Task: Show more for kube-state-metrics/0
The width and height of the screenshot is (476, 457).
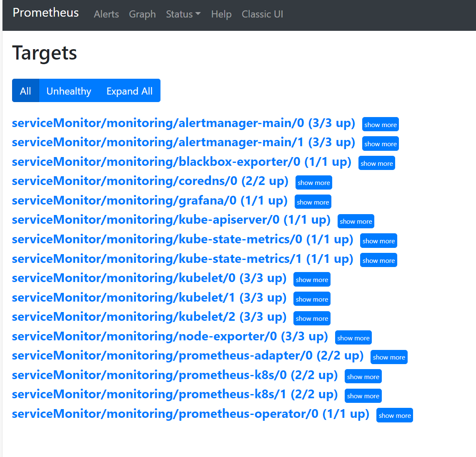Action: click(378, 241)
